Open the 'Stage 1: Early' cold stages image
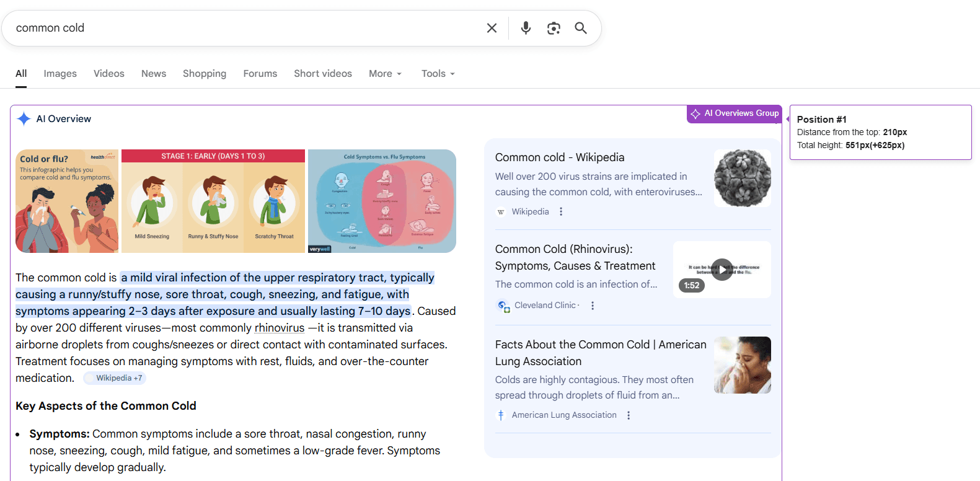Screen dimensions: 980x481 (213, 201)
